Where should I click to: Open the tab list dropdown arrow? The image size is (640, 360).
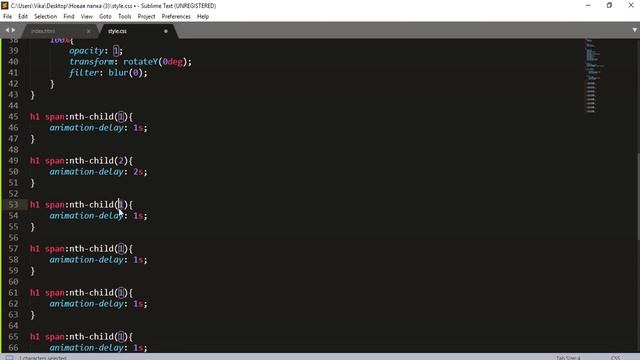[634, 30]
